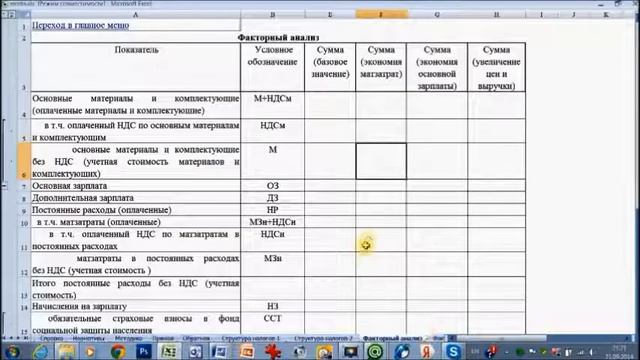Switch to the 'Структура налогов 1' sheet tab
The width and height of the screenshot is (640, 360).
251,338
